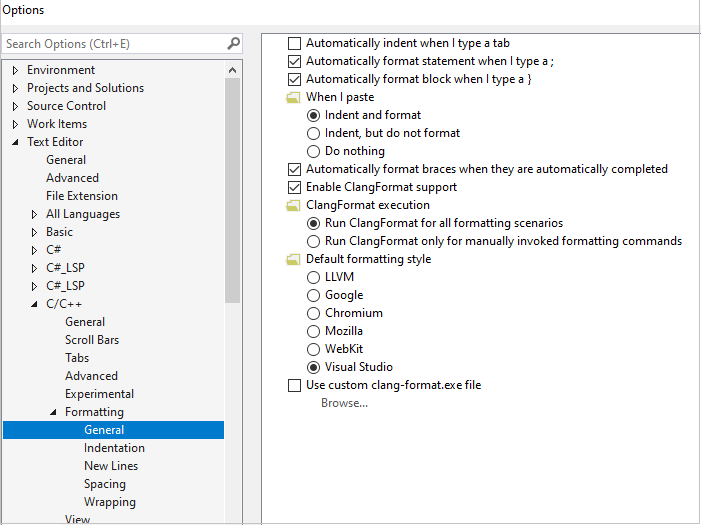701x525 pixels.
Task: Expand the Environment tree node arrow
Action: tap(15, 70)
